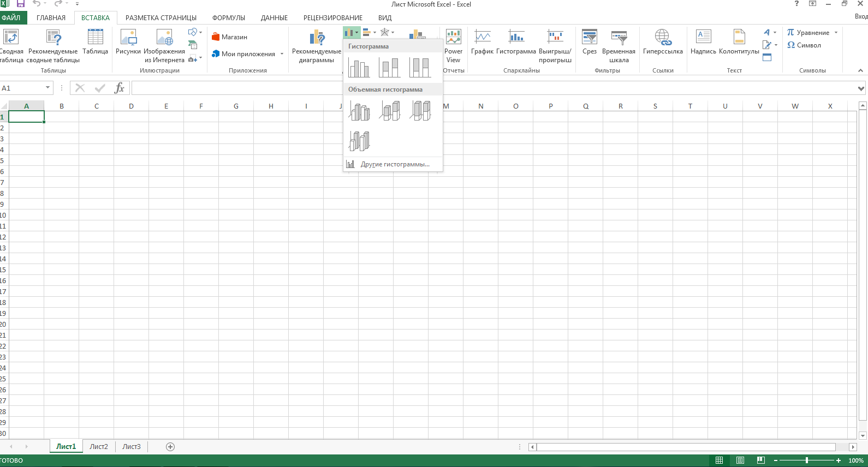Click the Колонтитулы header and footer icon
Screen dimensions: 868x467
coord(739,43)
